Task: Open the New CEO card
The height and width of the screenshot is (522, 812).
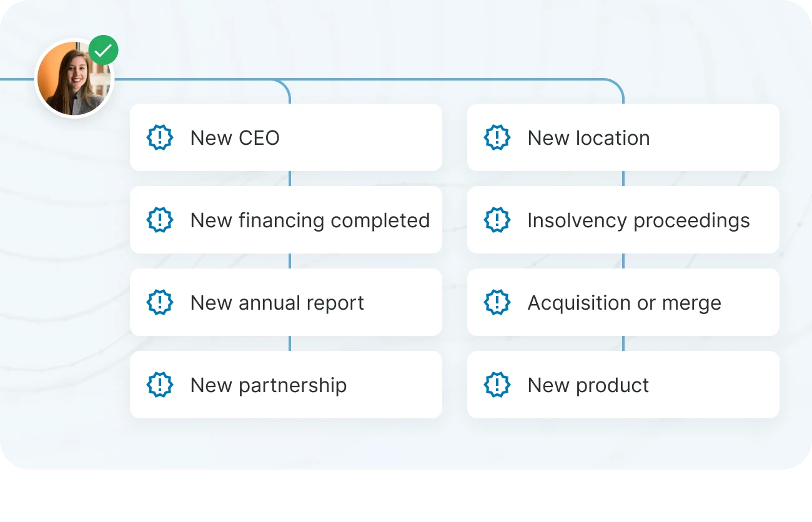Action: (x=286, y=137)
